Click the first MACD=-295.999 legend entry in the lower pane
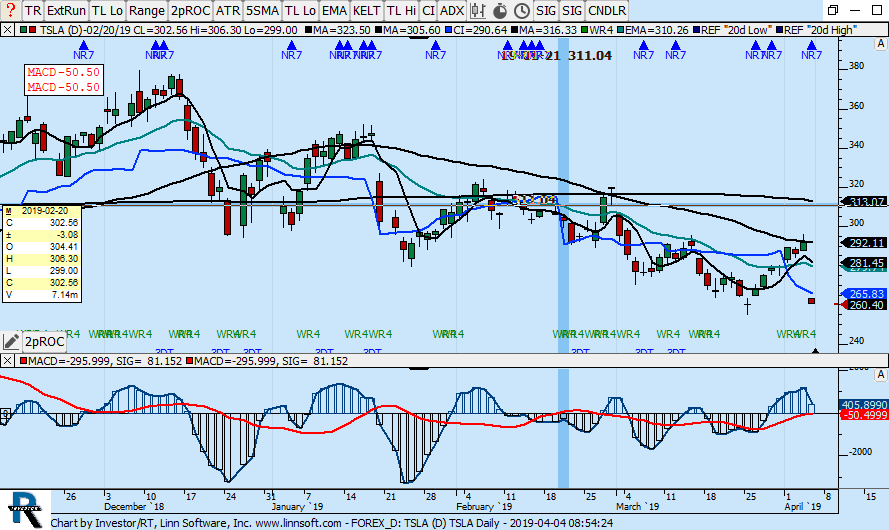This screenshot has width=889, height=530. tap(101, 361)
